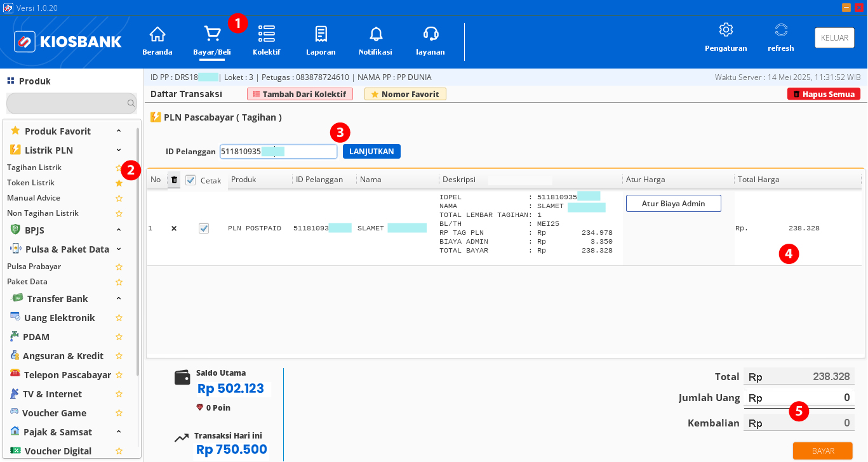
Task: Click the Tambah Dari Kolektif button
Action: pyautogui.click(x=300, y=94)
